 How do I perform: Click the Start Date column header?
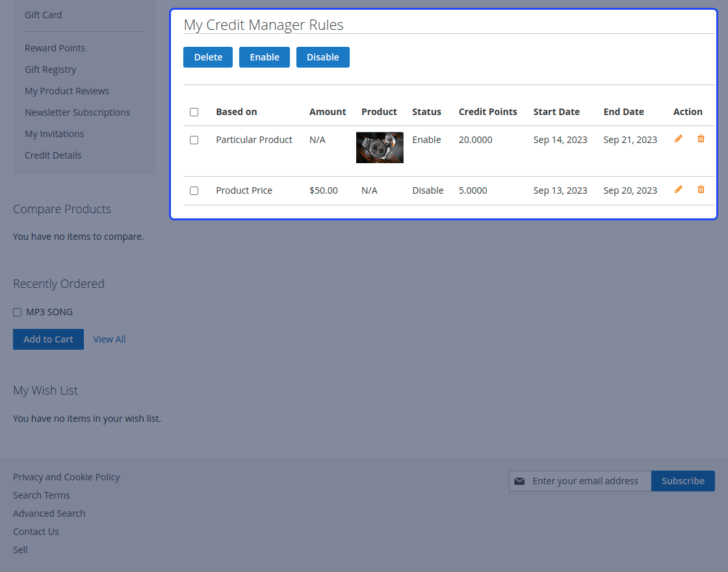(556, 112)
